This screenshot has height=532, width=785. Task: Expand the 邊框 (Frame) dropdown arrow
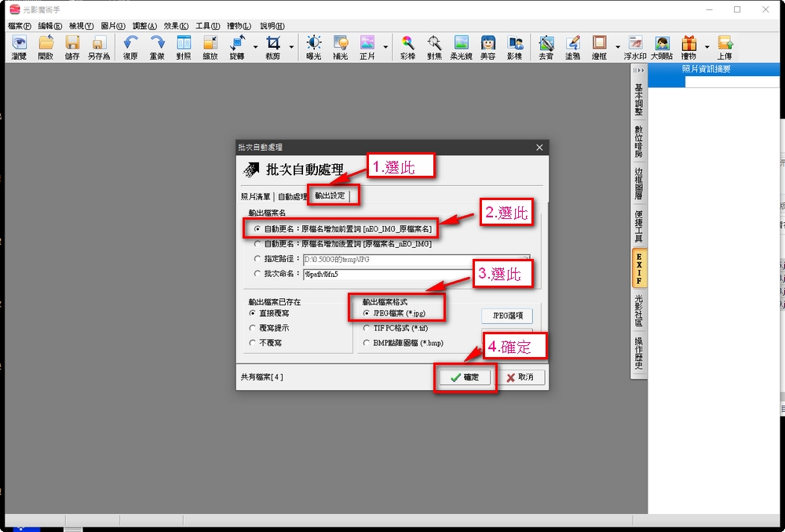(x=617, y=47)
